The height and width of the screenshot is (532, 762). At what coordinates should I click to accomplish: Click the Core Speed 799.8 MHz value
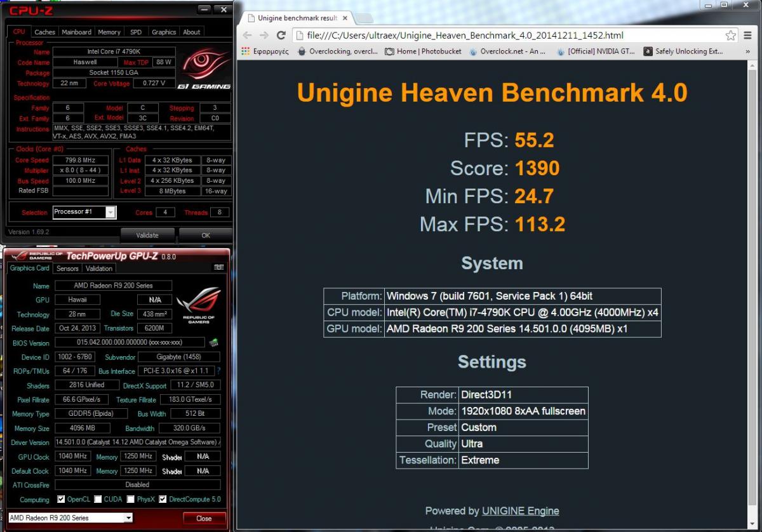[81, 160]
